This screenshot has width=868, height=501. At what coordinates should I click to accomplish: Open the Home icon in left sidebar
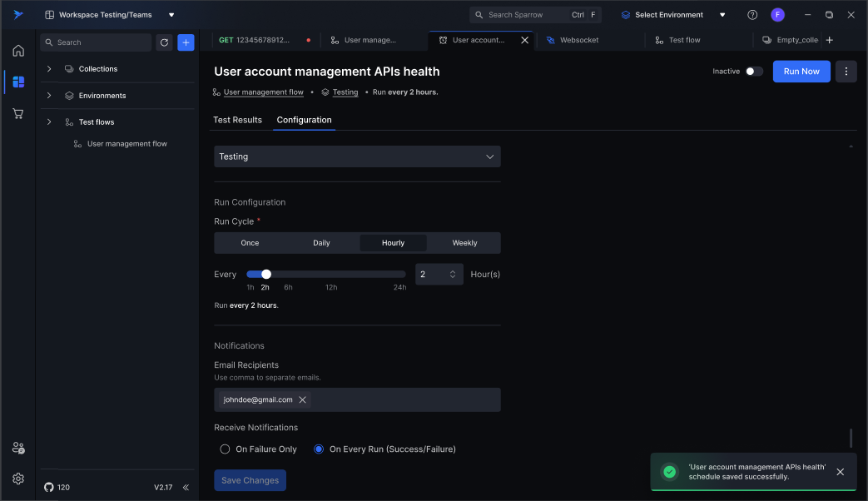click(18, 51)
